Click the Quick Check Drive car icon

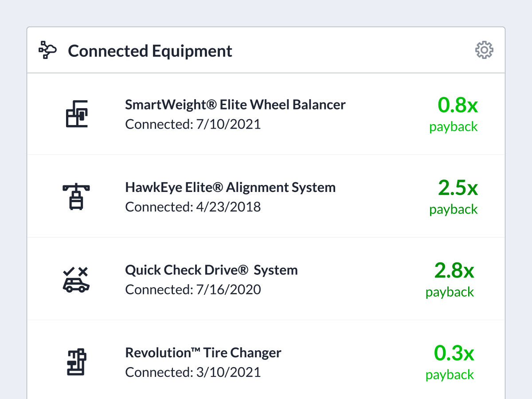tap(76, 280)
